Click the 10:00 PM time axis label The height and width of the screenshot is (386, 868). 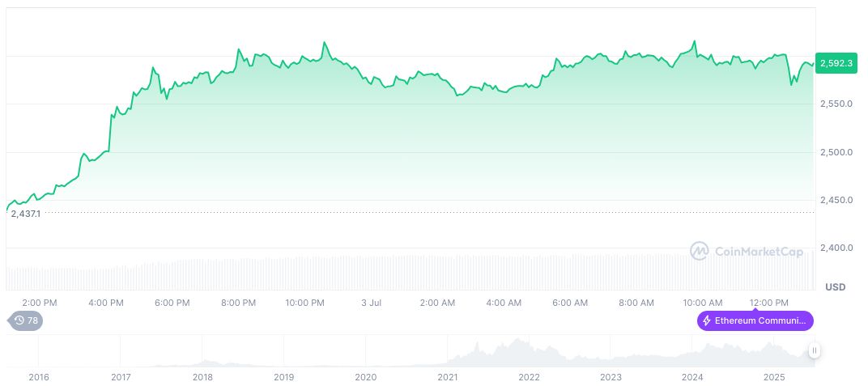click(x=305, y=303)
